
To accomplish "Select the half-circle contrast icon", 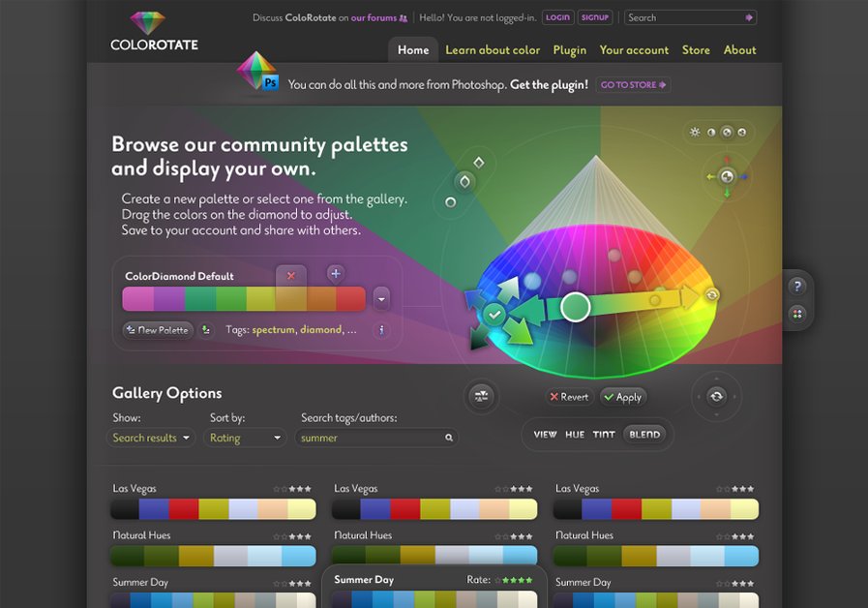I will tap(711, 133).
